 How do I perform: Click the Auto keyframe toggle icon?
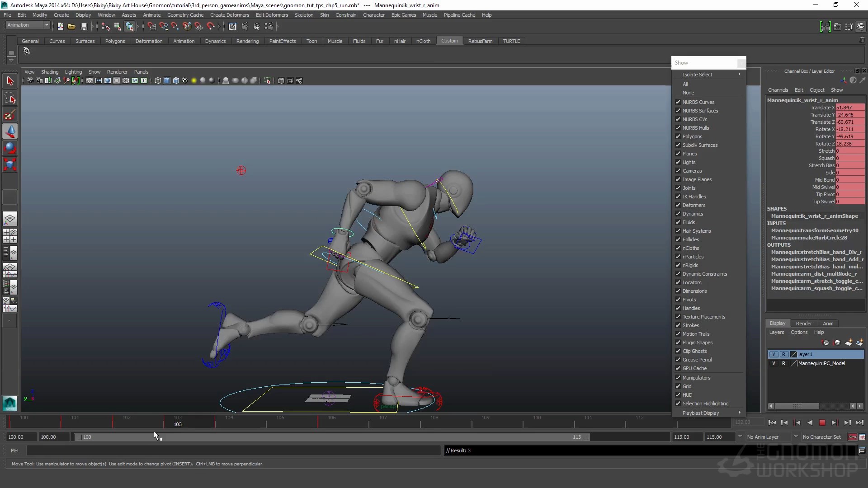(x=852, y=437)
